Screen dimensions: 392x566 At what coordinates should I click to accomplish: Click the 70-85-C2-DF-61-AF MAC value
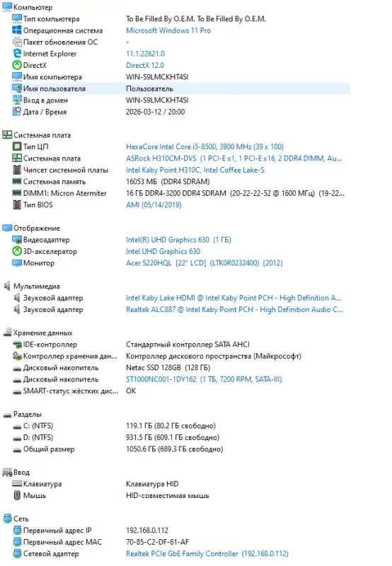(x=157, y=542)
